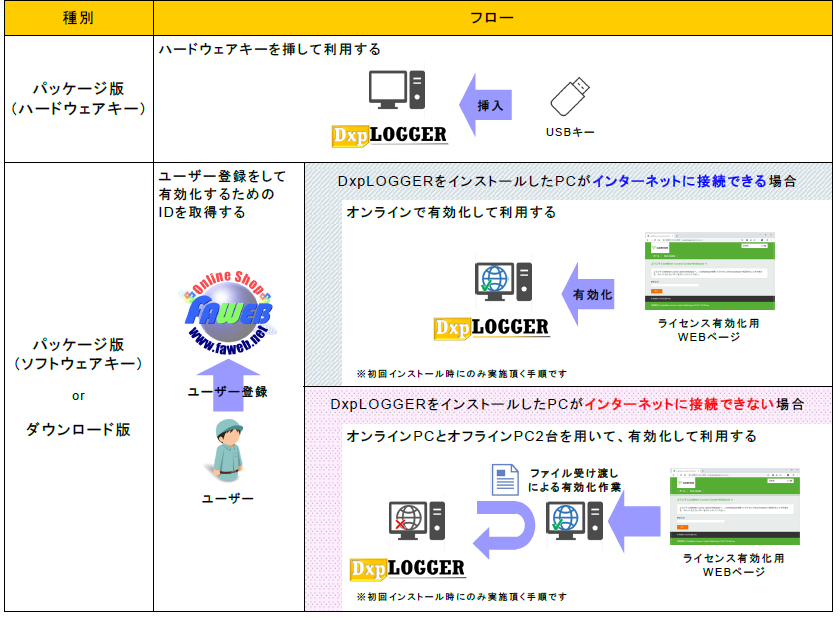
Task: Select the フロー column header
Action: 492,18
